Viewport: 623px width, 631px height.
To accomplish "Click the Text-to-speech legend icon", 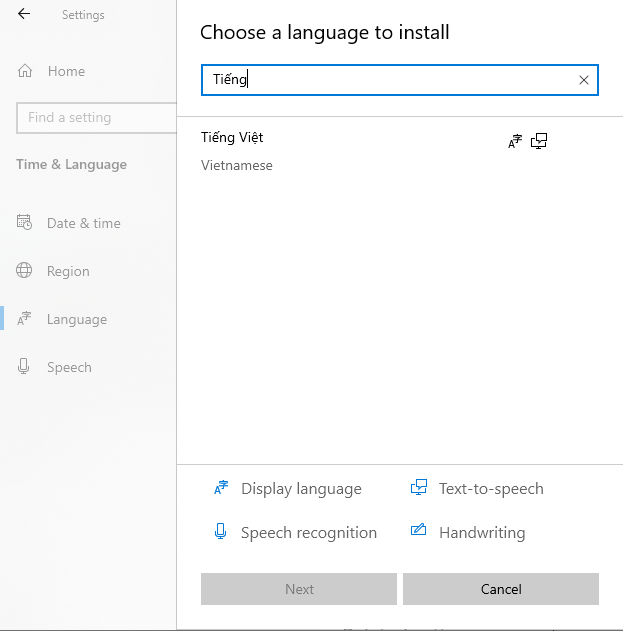I will [419, 488].
